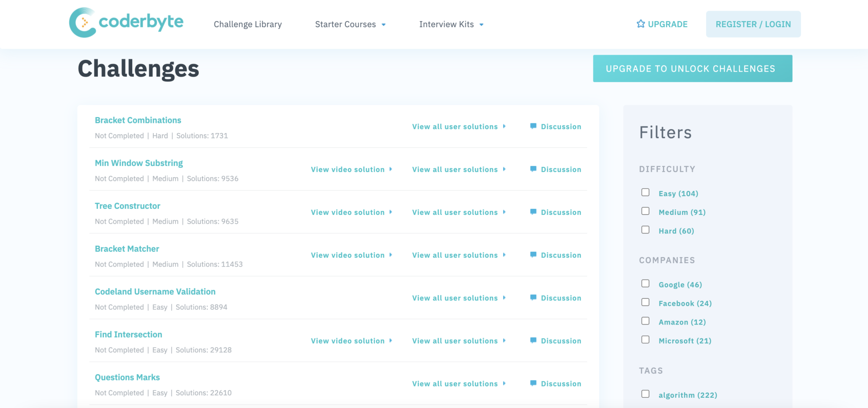Click REGISTER / LOGIN
This screenshot has height=408, width=868.
point(753,24)
